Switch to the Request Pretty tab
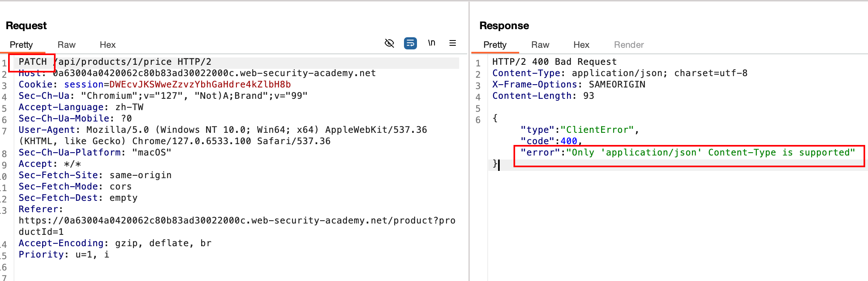Viewport: 868px width, 281px height. [x=21, y=45]
